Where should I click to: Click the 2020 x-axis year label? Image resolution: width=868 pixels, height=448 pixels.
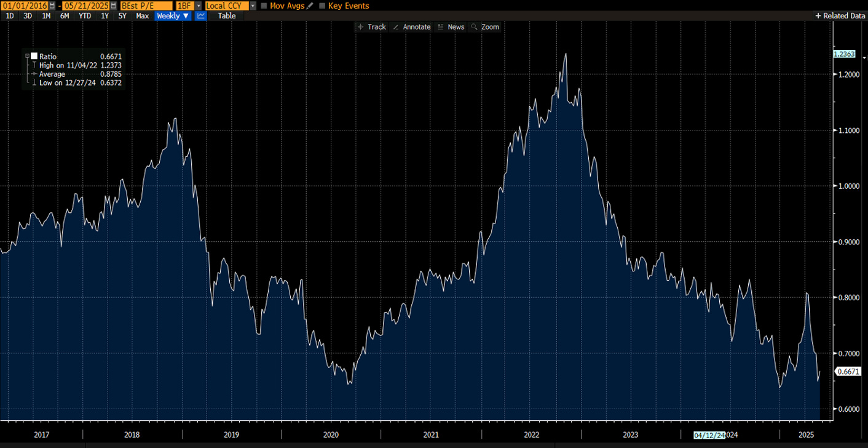(331, 435)
